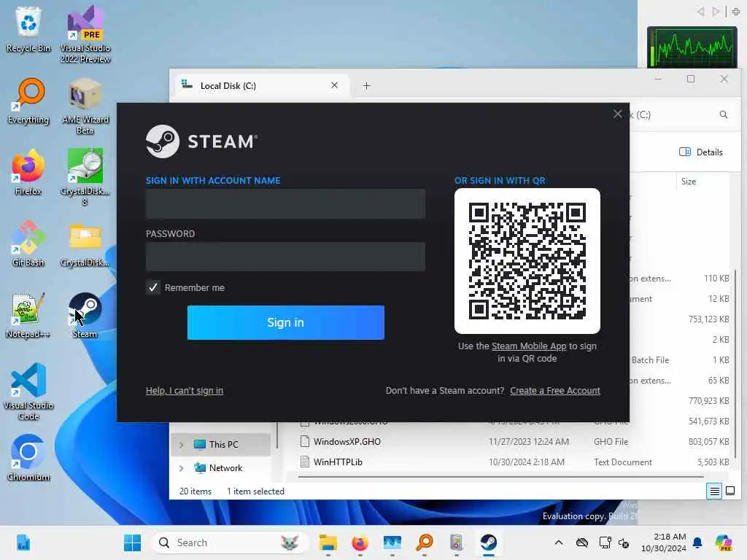Click the 753,123 KB size cell

pos(708,319)
